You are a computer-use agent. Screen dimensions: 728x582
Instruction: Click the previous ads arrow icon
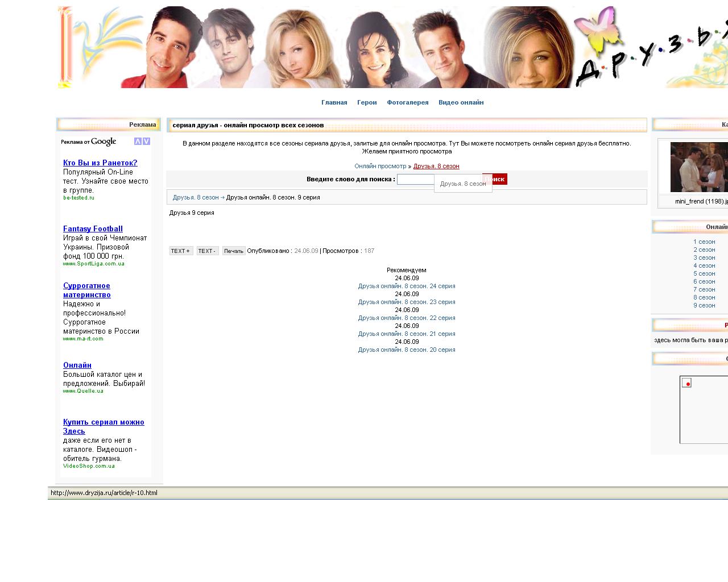pyautogui.click(x=138, y=142)
